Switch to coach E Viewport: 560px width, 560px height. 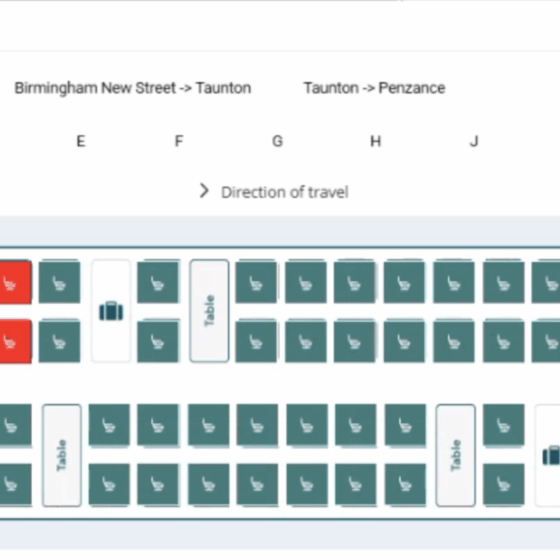click(x=81, y=141)
